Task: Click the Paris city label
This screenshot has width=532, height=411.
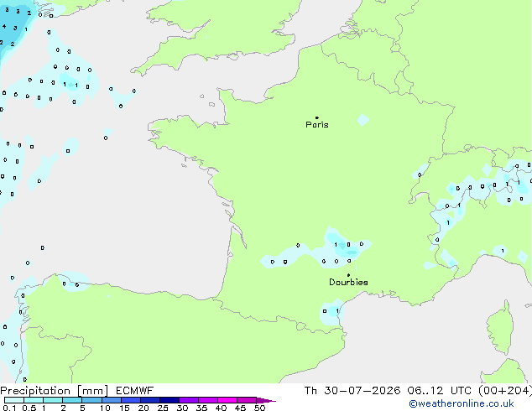Action: (317, 124)
